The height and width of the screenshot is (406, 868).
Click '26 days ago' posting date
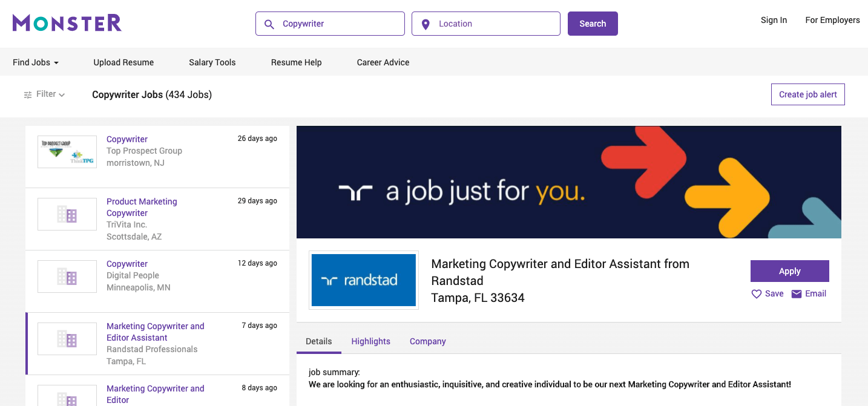[x=257, y=139]
